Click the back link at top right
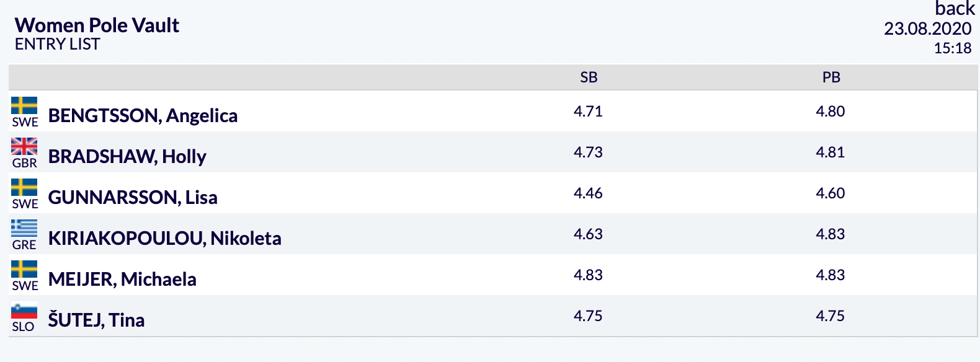980x362 pixels. pyautogui.click(x=955, y=9)
